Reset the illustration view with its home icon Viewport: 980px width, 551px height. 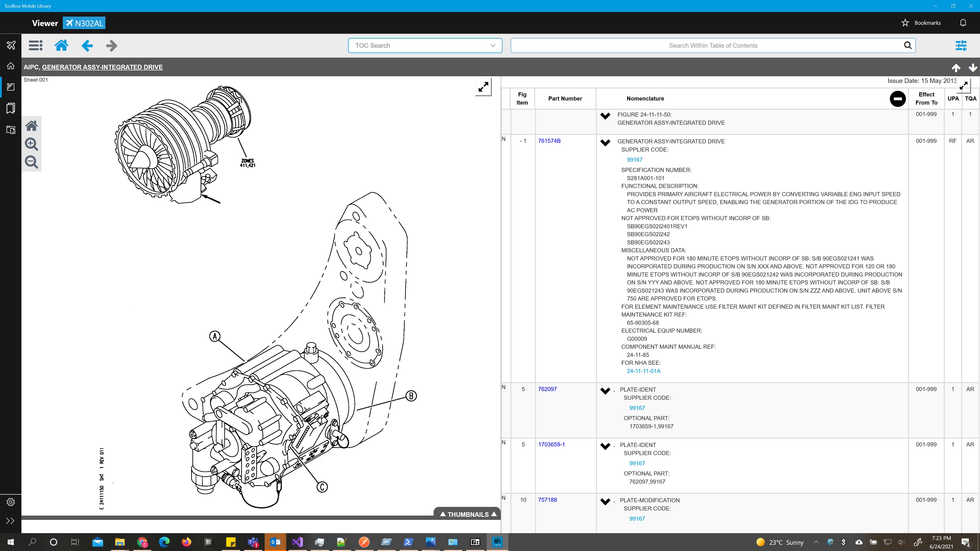31,126
